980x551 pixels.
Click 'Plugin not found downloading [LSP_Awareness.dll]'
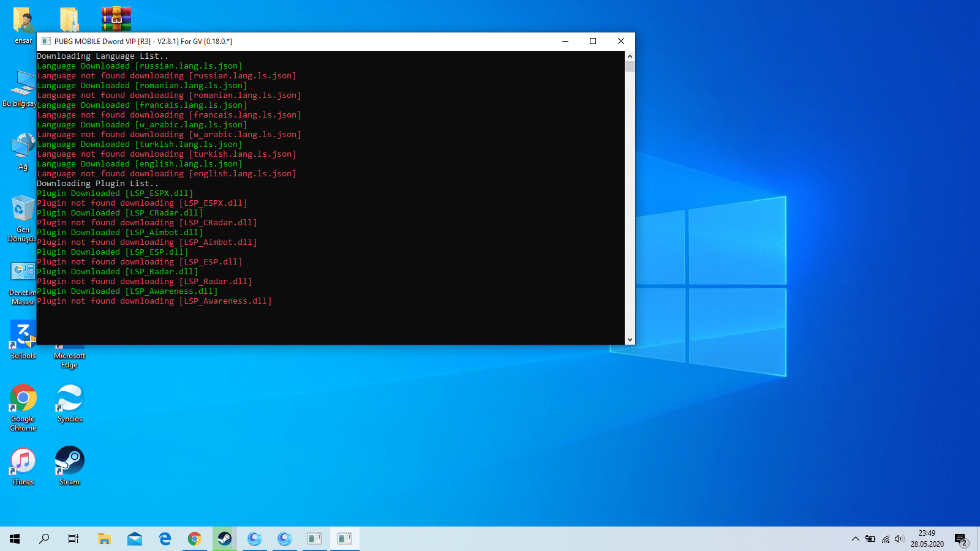pyautogui.click(x=154, y=301)
